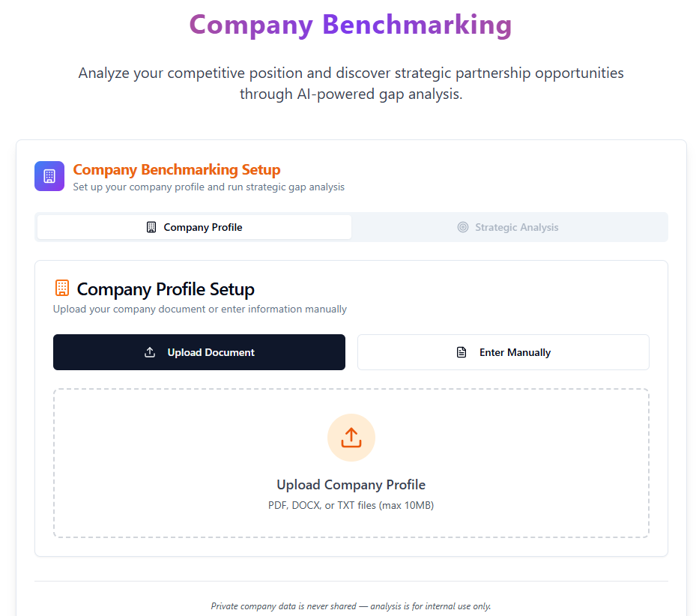Image resolution: width=699 pixels, height=616 pixels.
Task: Click the upload arrow icon in Upload Document button
Action: 151,352
